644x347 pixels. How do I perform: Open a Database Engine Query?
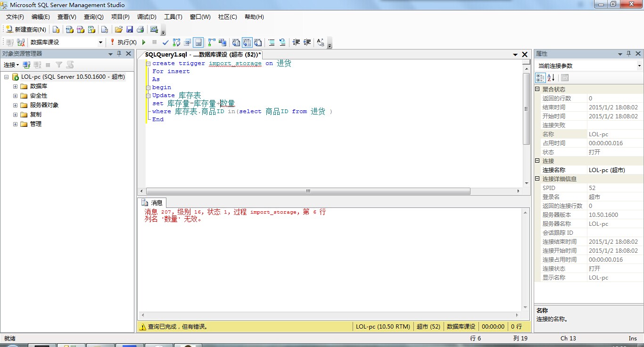[x=56, y=29]
